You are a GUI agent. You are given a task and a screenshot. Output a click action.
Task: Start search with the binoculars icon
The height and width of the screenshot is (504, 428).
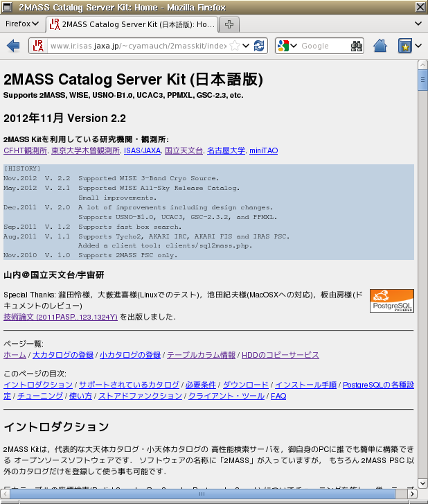[x=357, y=46]
